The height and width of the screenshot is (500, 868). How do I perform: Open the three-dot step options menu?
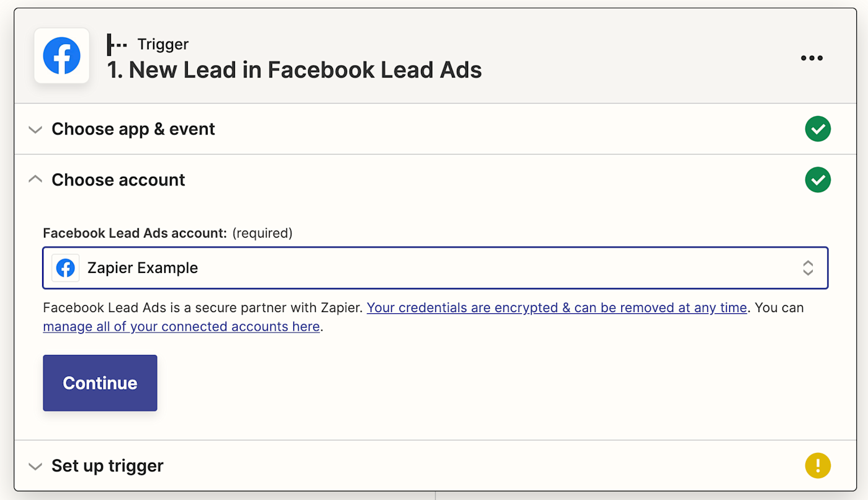coord(812,58)
